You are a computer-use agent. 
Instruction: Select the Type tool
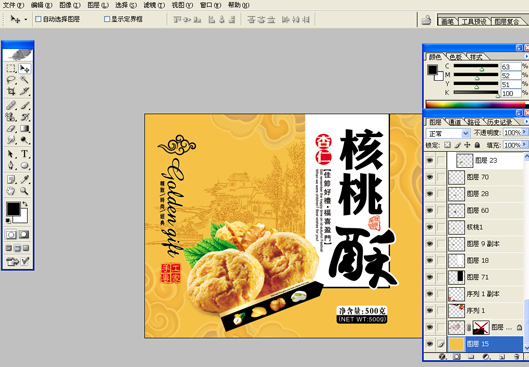(24, 154)
